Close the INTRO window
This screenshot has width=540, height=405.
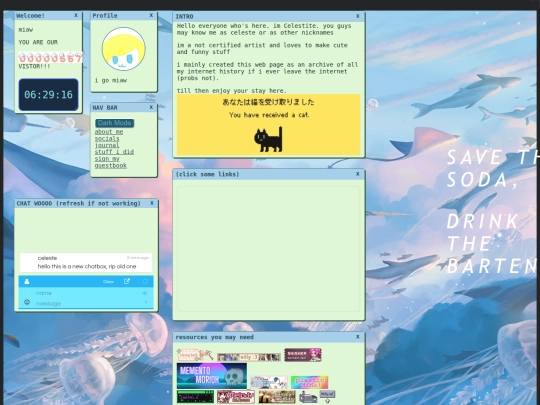(357, 16)
